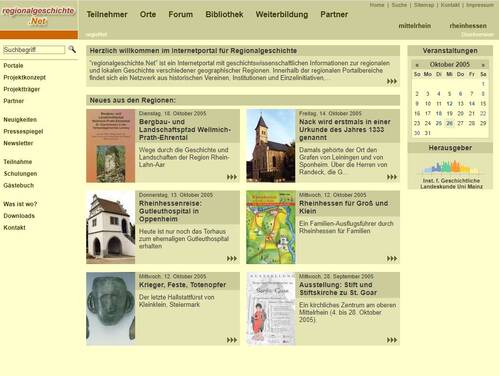This screenshot has height=376, width=499.
Task: Click the Suchbegriff search field
Action: tap(34, 50)
